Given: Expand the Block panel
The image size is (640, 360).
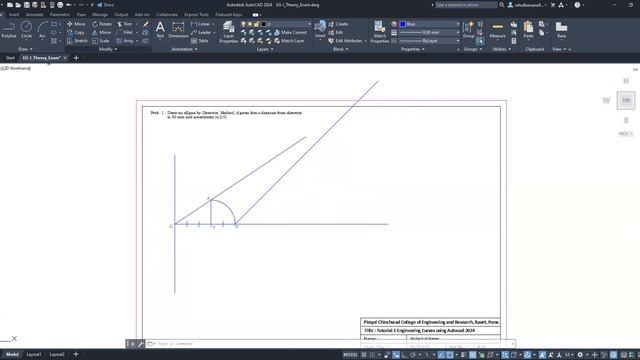Looking at the screenshot, I should point(341,49).
